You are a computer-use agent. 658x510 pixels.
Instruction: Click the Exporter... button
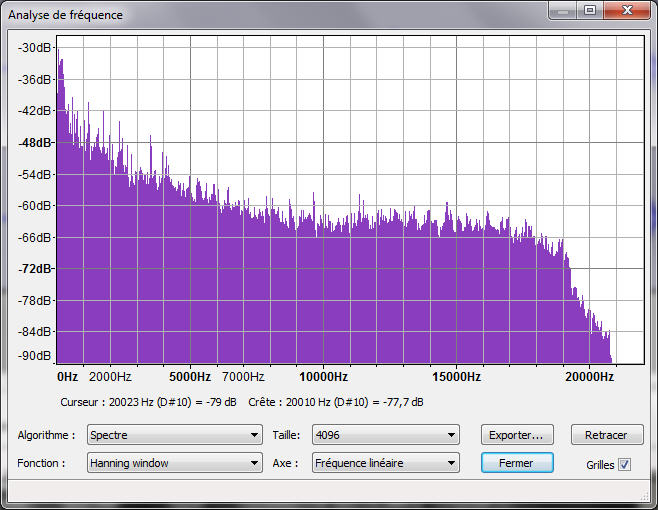point(517,435)
